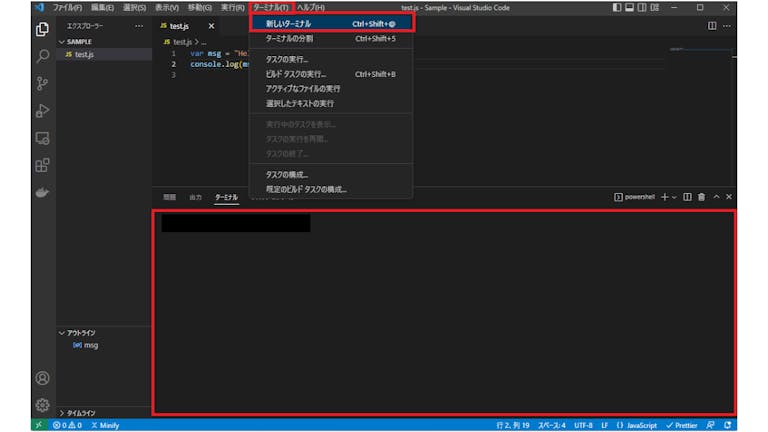
Task: Choose Run Build Task menu entry
Action: point(331,74)
